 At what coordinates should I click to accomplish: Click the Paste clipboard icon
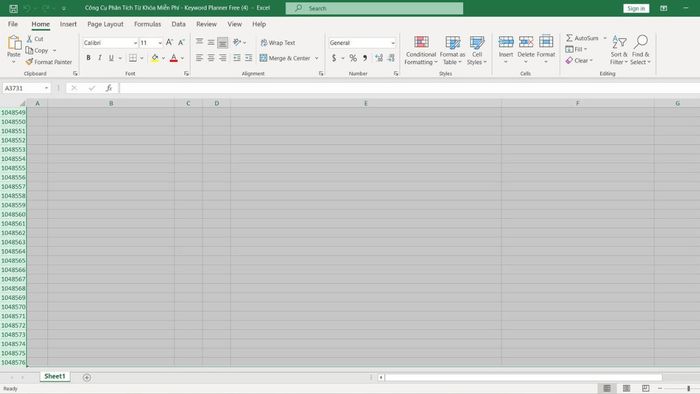(x=14, y=43)
